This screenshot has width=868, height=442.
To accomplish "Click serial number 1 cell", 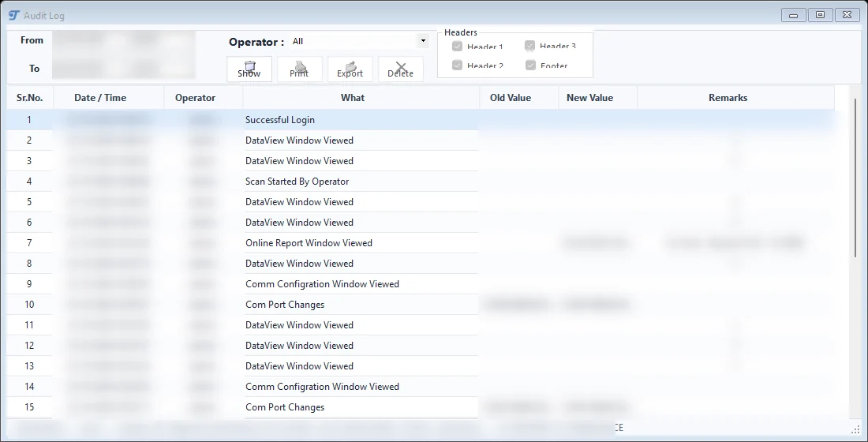I will 29,120.
